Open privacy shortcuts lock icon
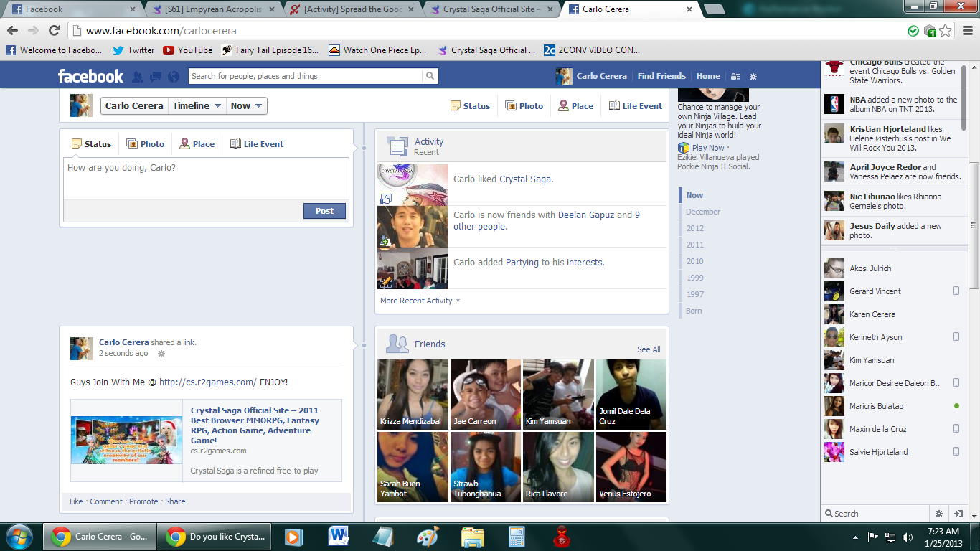The width and height of the screenshot is (980, 551). pos(735,77)
